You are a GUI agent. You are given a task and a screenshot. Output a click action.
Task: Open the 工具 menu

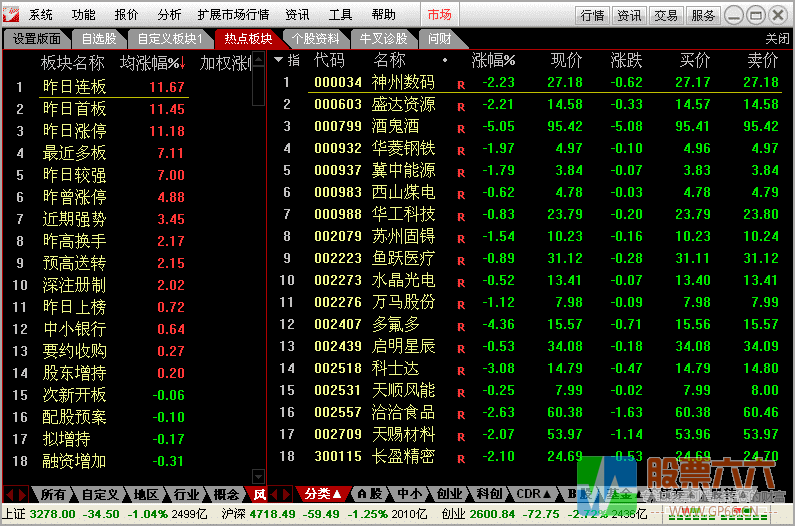(340, 15)
